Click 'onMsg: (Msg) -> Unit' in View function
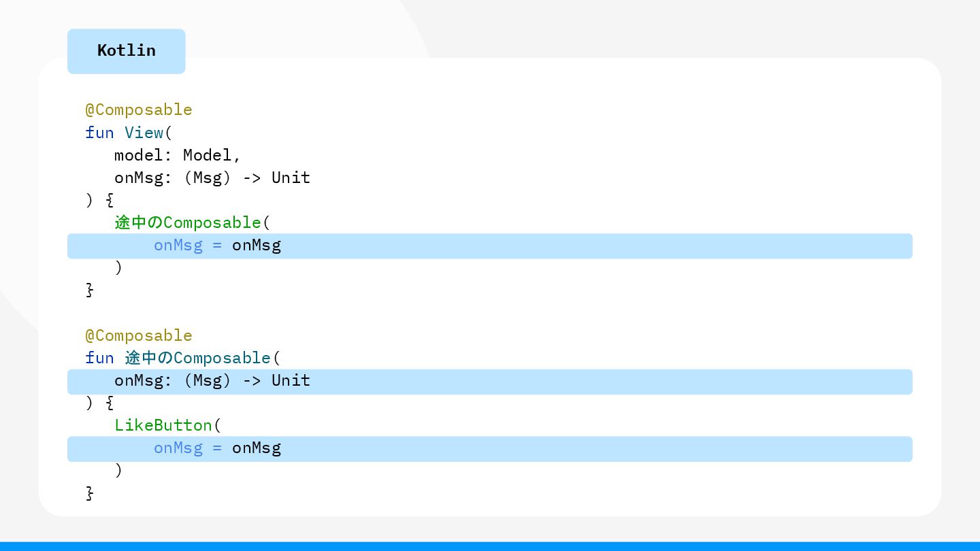 [x=212, y=178]
